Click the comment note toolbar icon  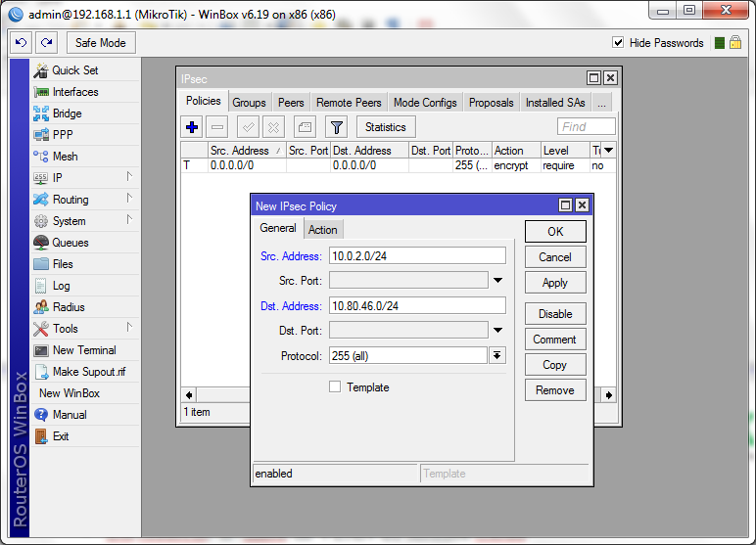(305, 127)
